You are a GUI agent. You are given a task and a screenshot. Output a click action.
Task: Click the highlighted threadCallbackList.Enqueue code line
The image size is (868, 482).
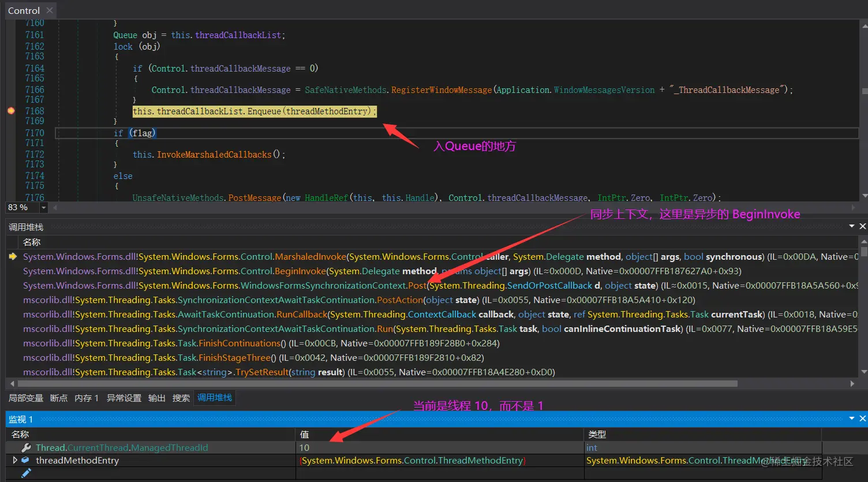[x=255, y=111]
